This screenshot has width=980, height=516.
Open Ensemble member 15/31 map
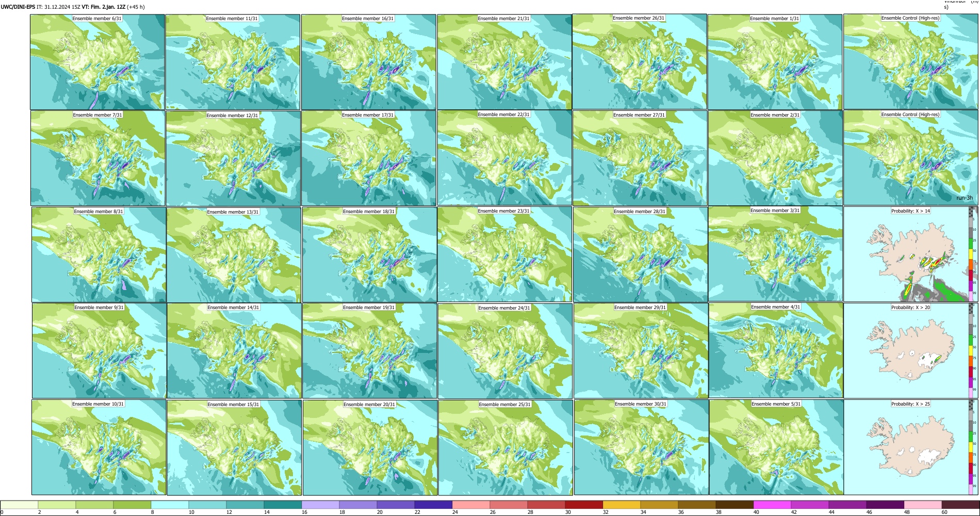tap(234, 448)
